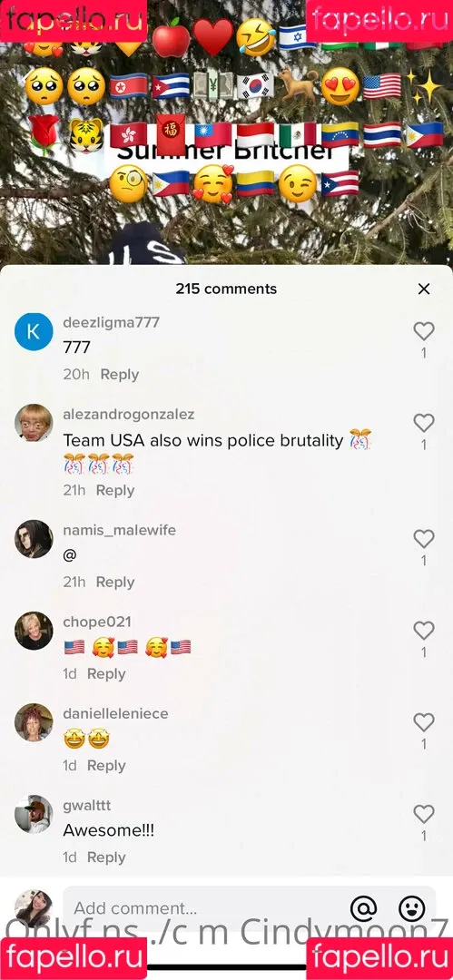Open the danielleleniece username link
453x980 pixels.
coord(116,714)
